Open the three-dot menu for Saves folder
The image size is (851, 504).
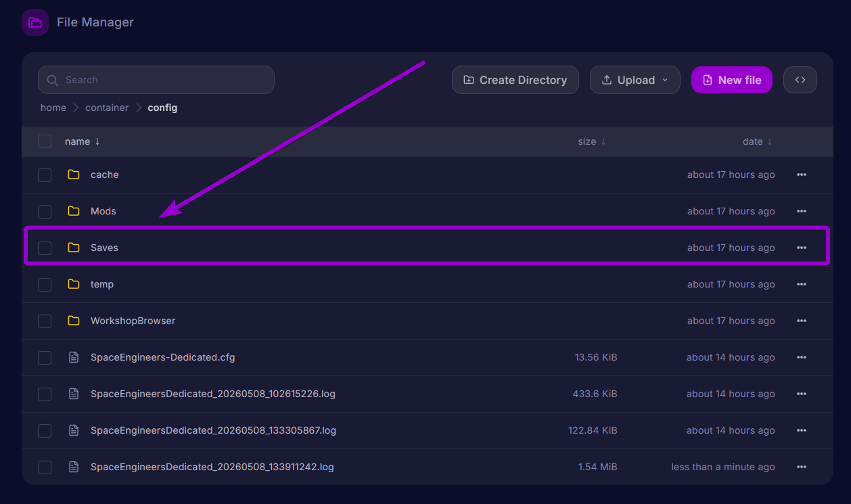802,248
